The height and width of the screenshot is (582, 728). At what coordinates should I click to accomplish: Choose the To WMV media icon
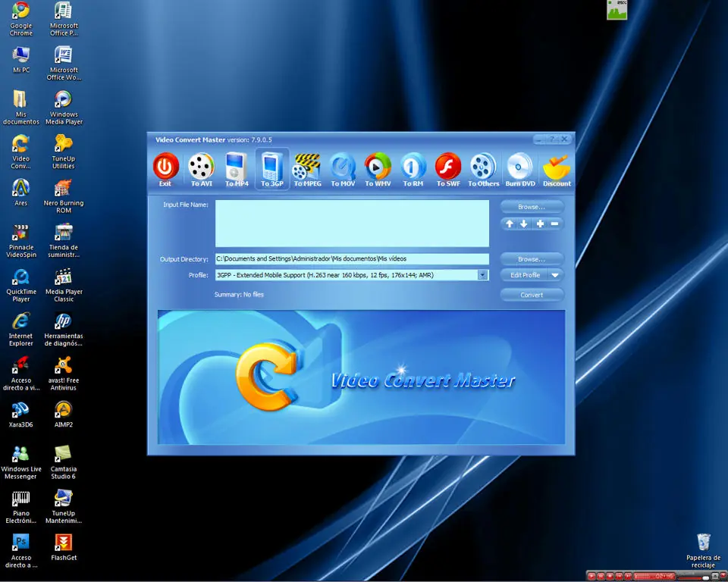(378, 166)
